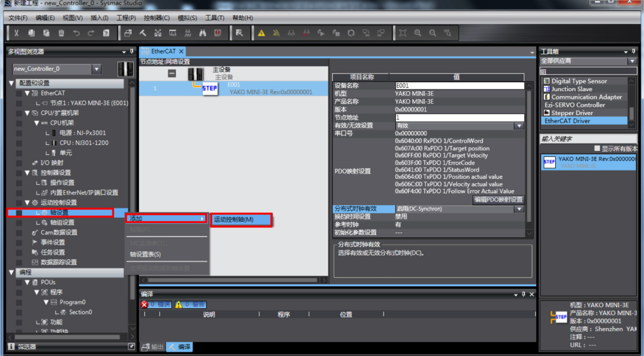The image size is (644, 356).
Task: Click the Cut scissors toolbar icon
Action: [x=17, y=33]
